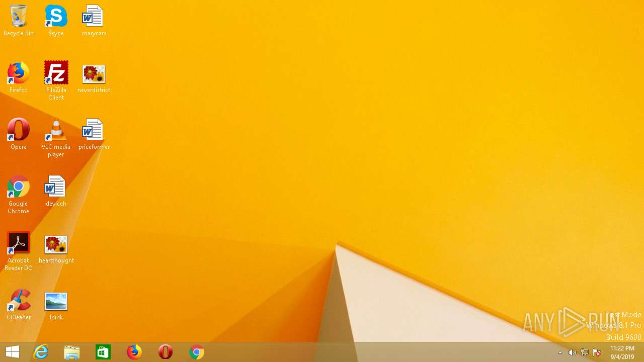Select the deviceh Word document

pos(56,191)
